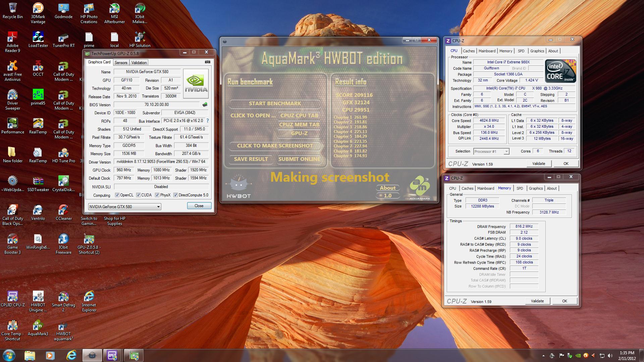Click OK in bottom CPU-Z window
644x362 pixels.
point(565,301)
